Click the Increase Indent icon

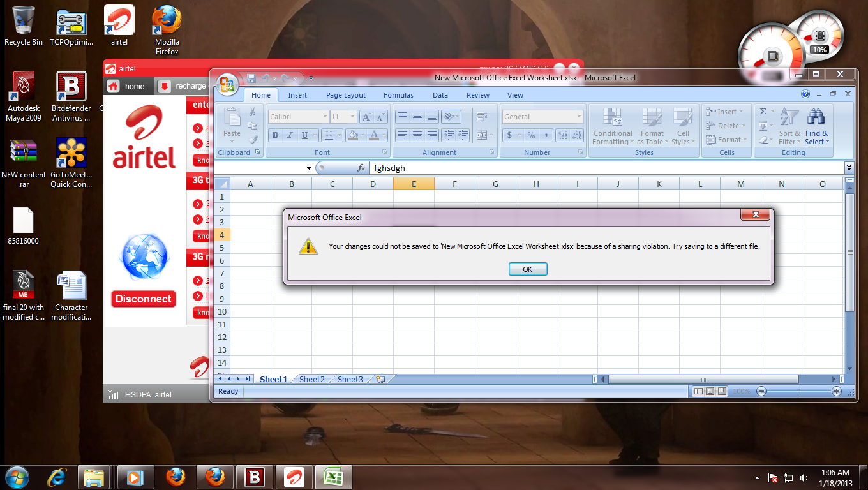(463, 135)
